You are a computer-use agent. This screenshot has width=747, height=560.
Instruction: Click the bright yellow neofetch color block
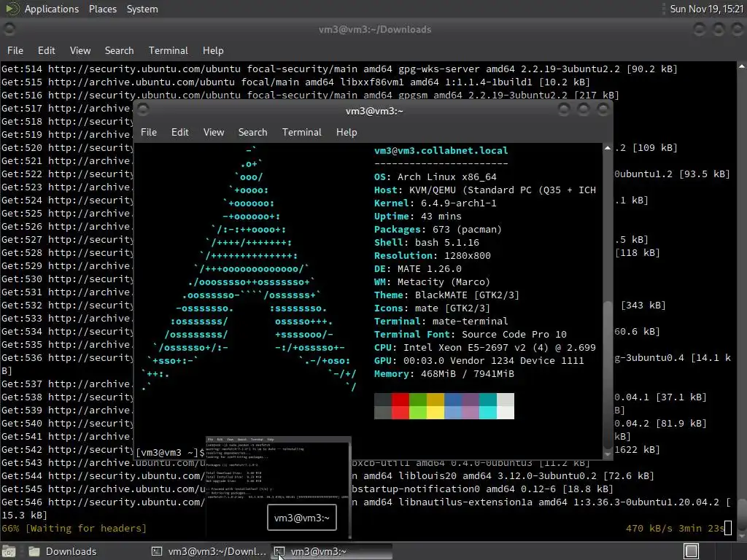click(x=435, y=413)
